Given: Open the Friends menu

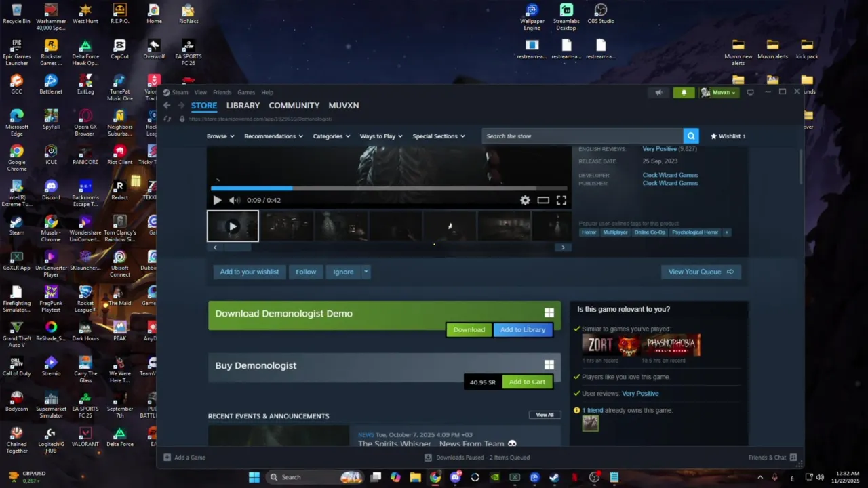Looking at the screenshot, I should pos(222,92).
